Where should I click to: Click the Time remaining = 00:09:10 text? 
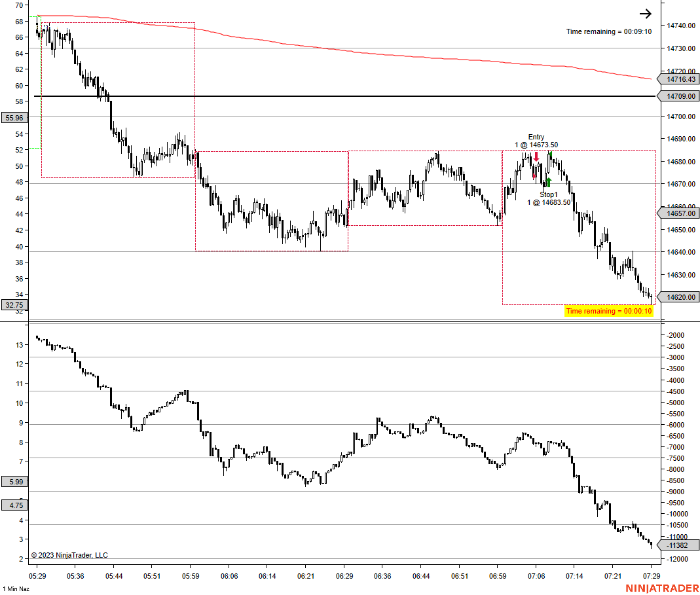[609, 31]
